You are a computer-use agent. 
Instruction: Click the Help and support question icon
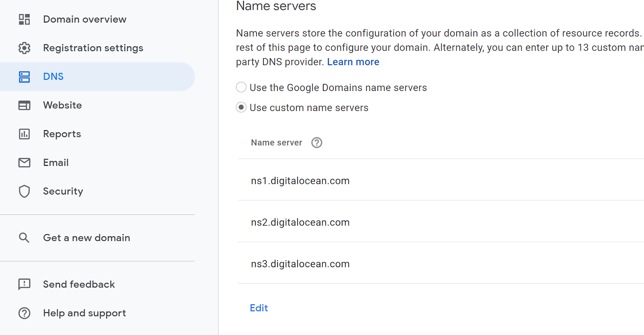pyautogui.click(x=24, y=313)
